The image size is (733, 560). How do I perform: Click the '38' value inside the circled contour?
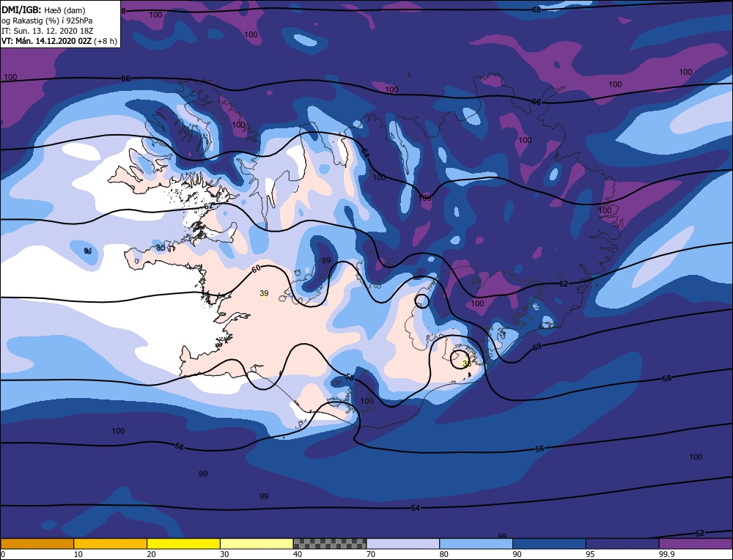pyautogui.click(x=466, y=364)
